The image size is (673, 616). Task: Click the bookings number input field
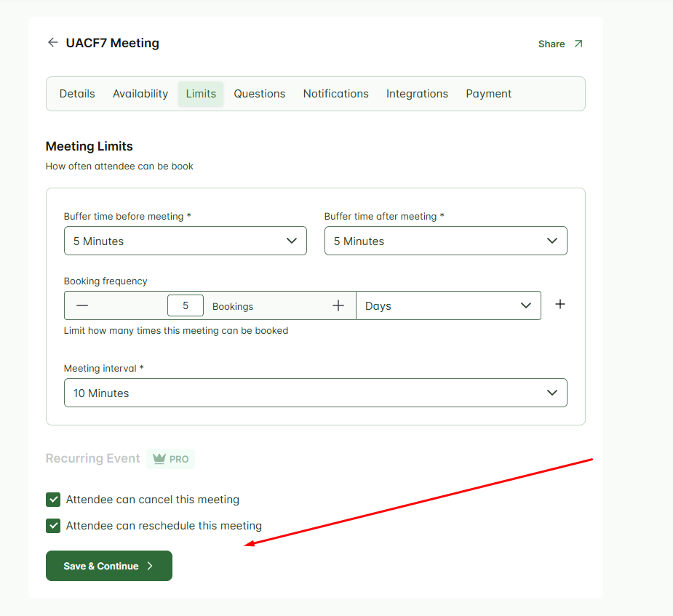click(186, 305)
